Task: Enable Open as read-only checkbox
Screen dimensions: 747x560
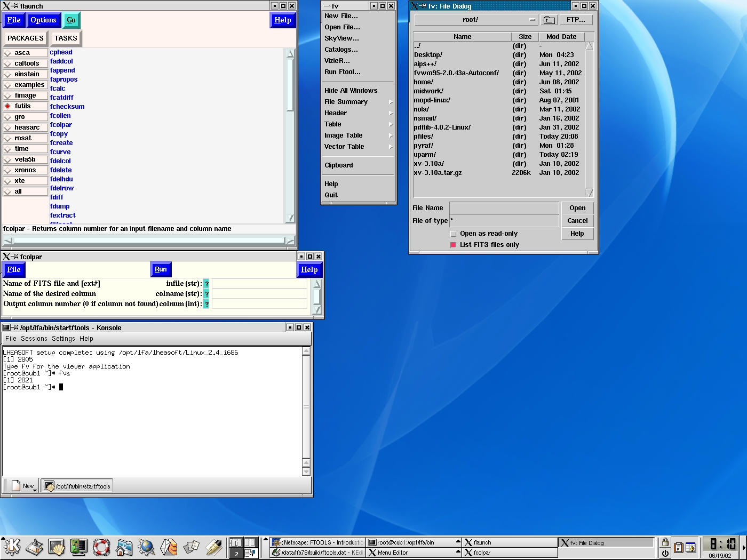Action: (454, 234)
